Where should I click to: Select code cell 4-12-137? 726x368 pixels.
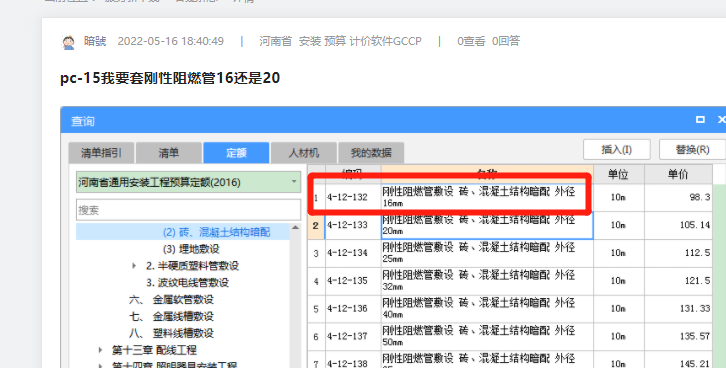tap(353, 337)
